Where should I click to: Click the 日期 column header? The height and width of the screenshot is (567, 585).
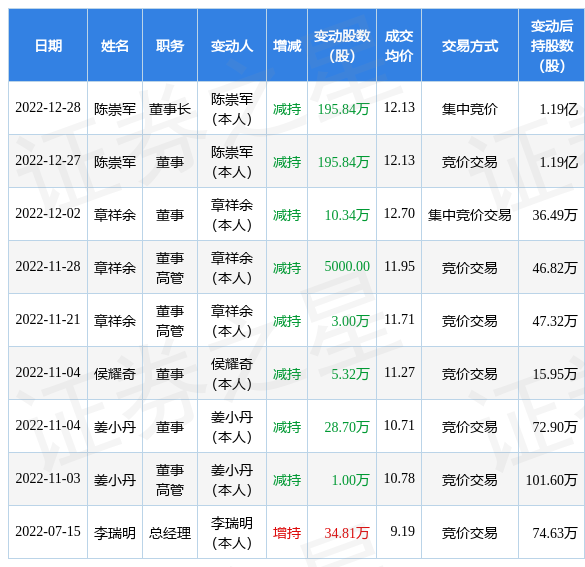tap(48, 46)
